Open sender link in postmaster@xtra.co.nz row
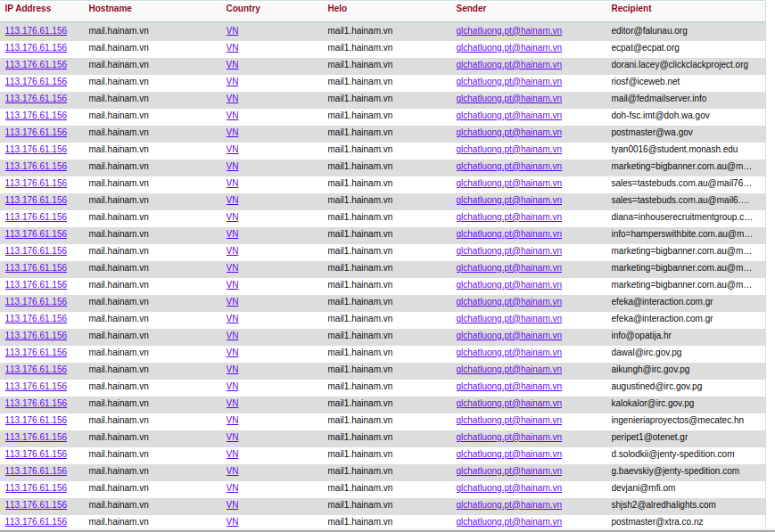Viewport: 775px width, 532px height. 508,522
